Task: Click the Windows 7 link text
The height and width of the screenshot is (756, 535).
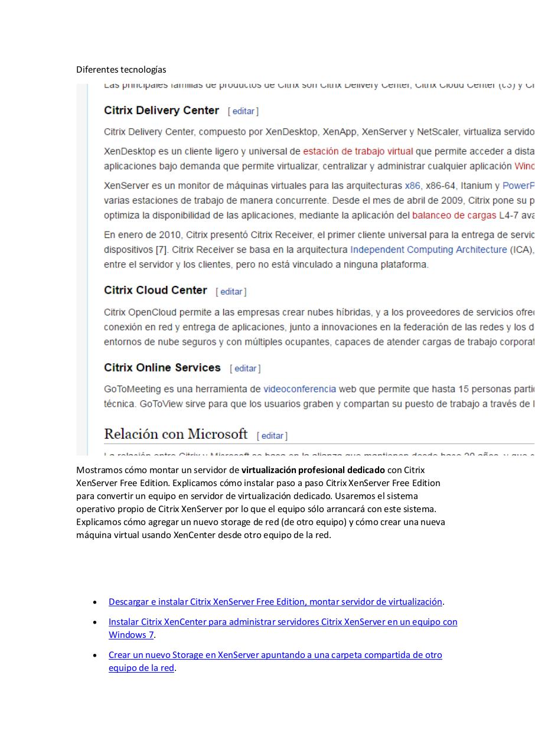Action: coord(130,634)
